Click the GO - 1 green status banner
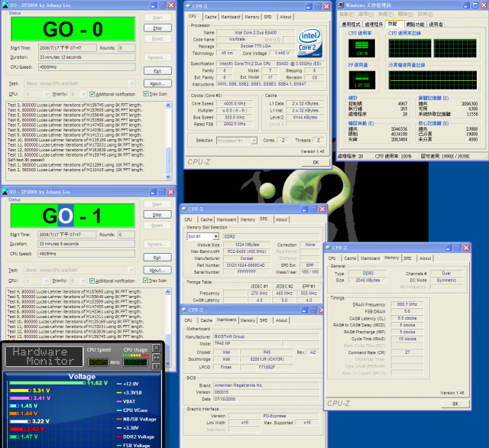Screen dimensions: 489x448 point(73,216)
